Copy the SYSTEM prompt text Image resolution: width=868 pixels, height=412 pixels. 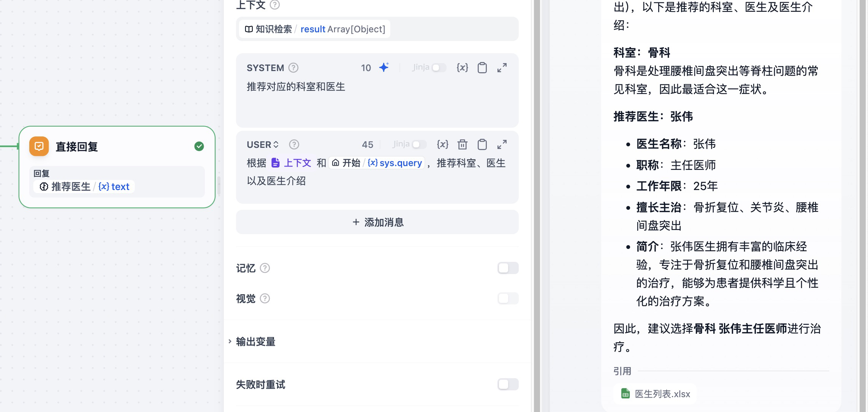(482, 68)
